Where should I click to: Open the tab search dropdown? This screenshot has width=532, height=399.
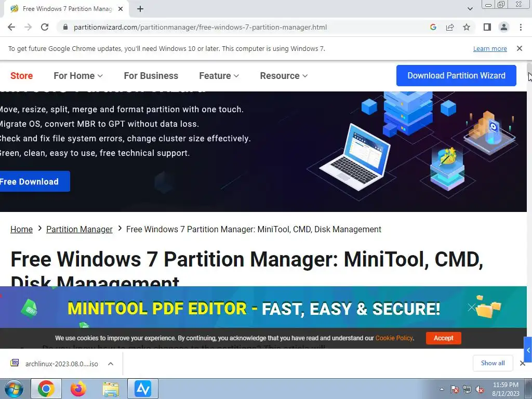[470, 9]
